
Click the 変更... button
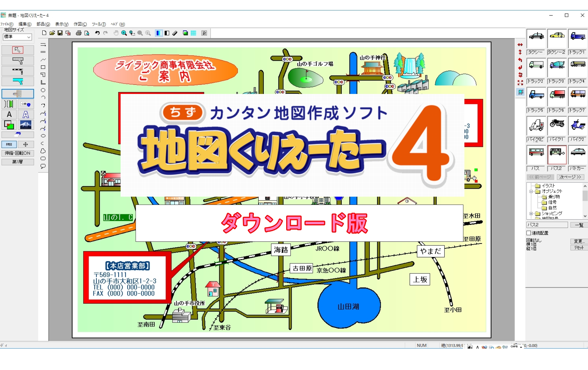[x=579, y=241]
